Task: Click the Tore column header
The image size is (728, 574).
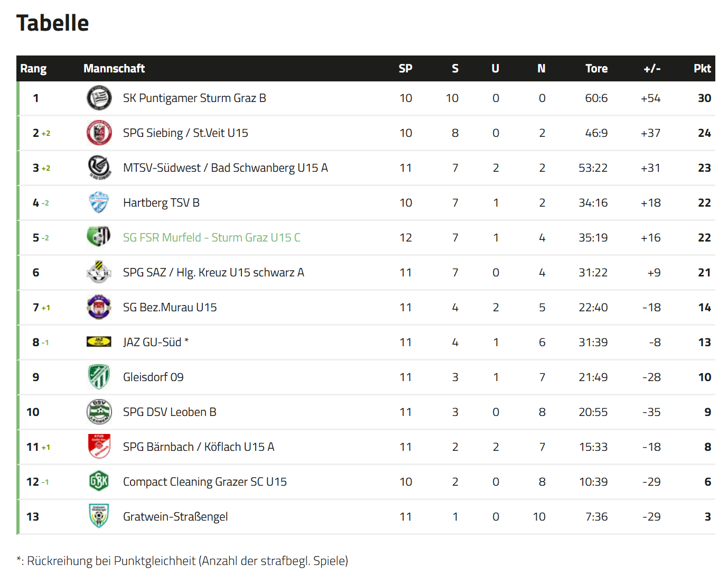Action: [596, 69]
